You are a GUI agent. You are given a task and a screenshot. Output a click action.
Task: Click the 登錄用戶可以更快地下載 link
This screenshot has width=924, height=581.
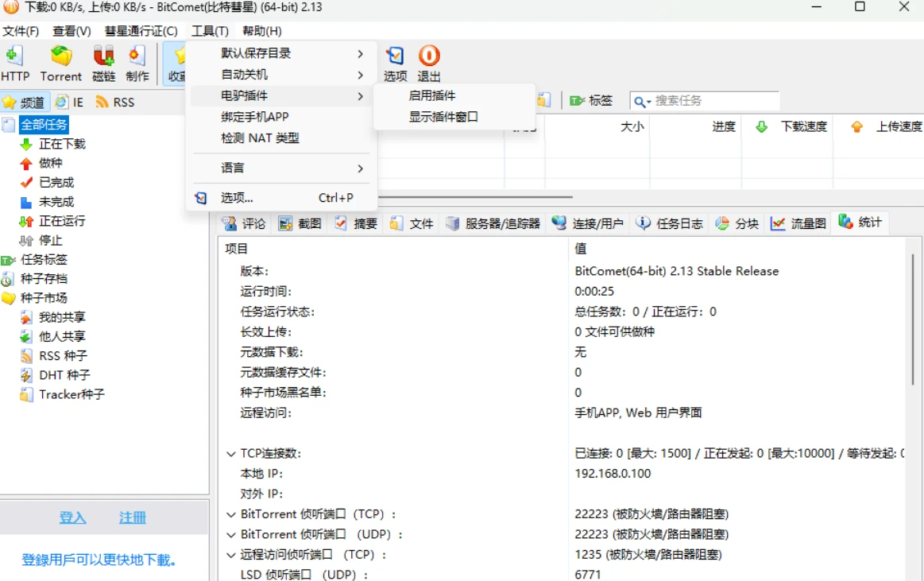(99, 560)
